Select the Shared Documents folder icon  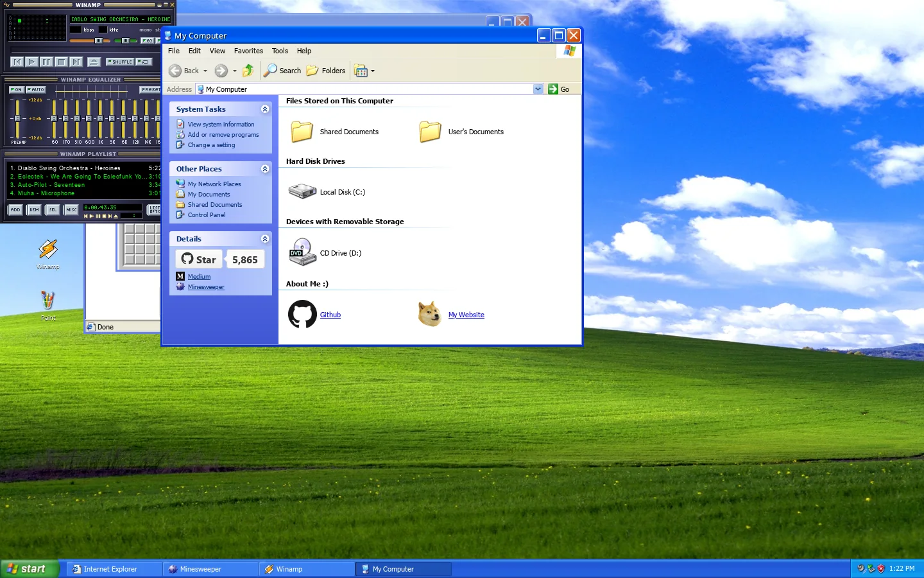(x=302, y=132)
